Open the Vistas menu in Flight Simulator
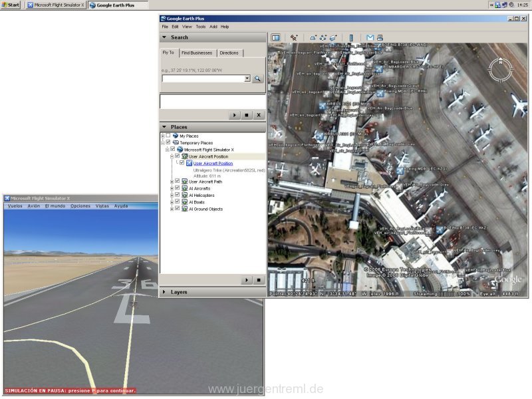532x399 pixels. coord(102,206)
